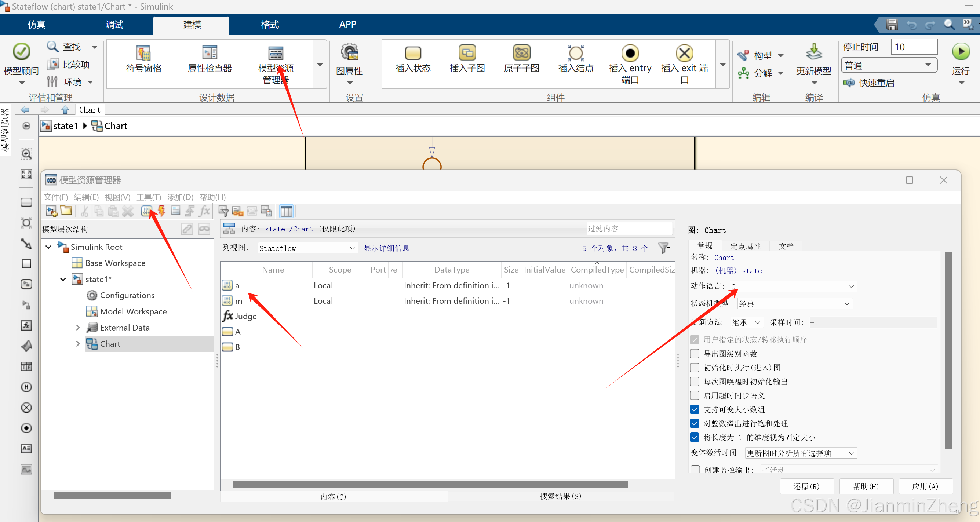Enable 导出图级别函数 checkbox

pyautogui.click(x=694, y=354)
